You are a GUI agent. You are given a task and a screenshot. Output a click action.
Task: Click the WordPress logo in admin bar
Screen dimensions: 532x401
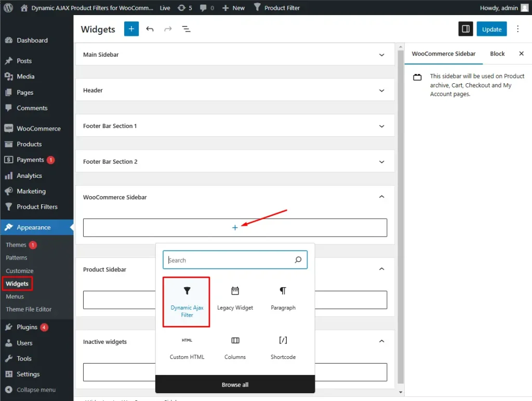(x=8, y=7)
